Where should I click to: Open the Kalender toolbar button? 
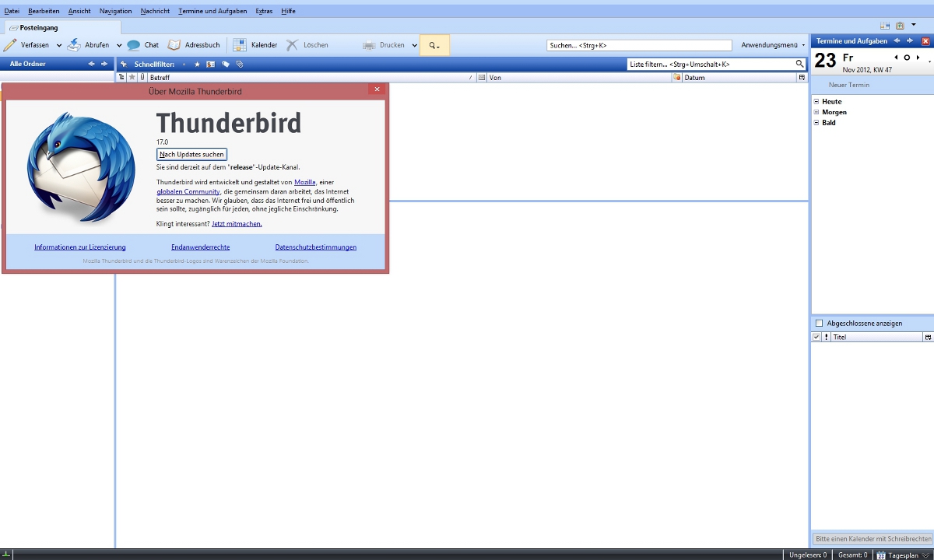pyautogui.click(x=255, y=45)
